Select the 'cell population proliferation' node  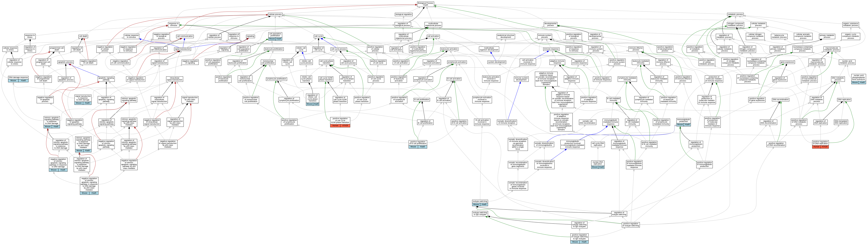[x=275, y=37]
